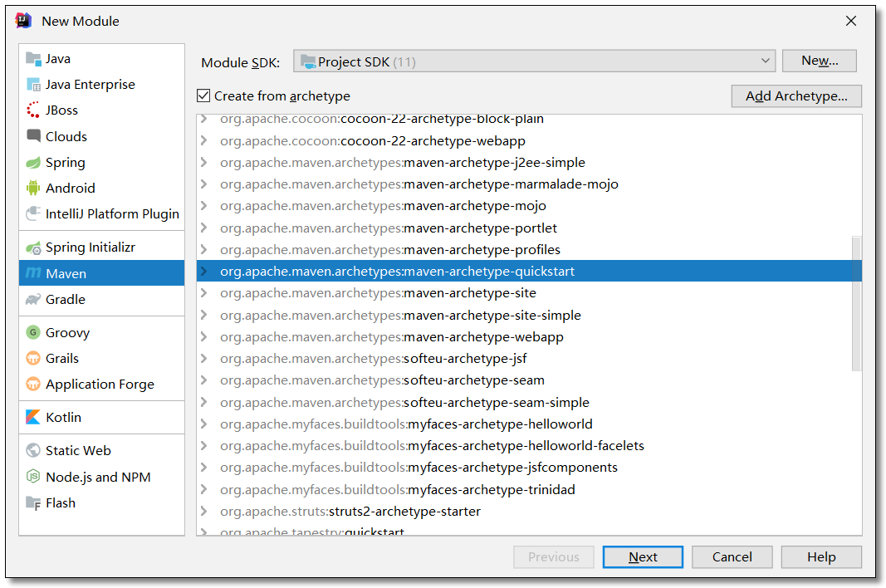Click the Spring Initializr icon
The image size is (886, 588).
[33, 247]
